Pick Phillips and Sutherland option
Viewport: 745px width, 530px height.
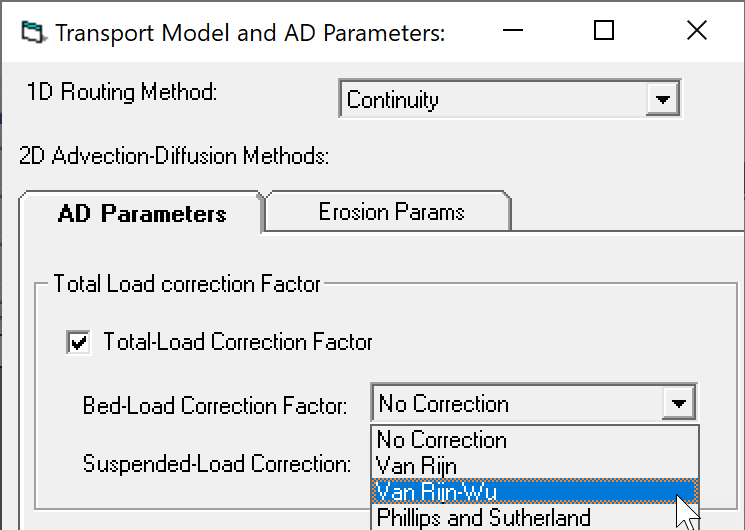(535, 517)
